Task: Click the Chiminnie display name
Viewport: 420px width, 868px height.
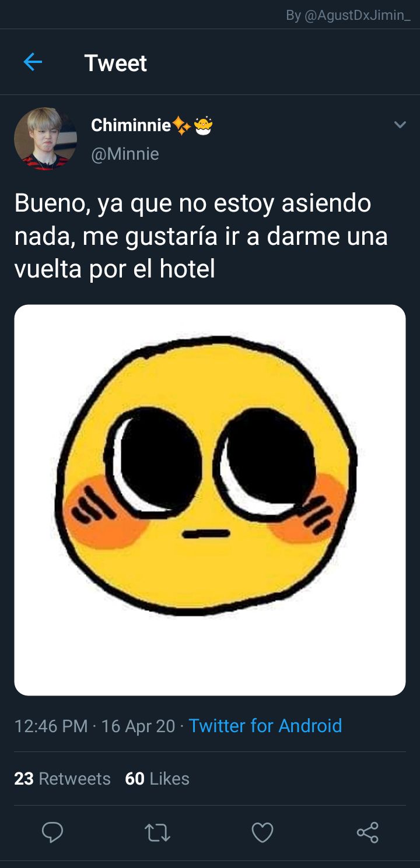Action: 131,125
